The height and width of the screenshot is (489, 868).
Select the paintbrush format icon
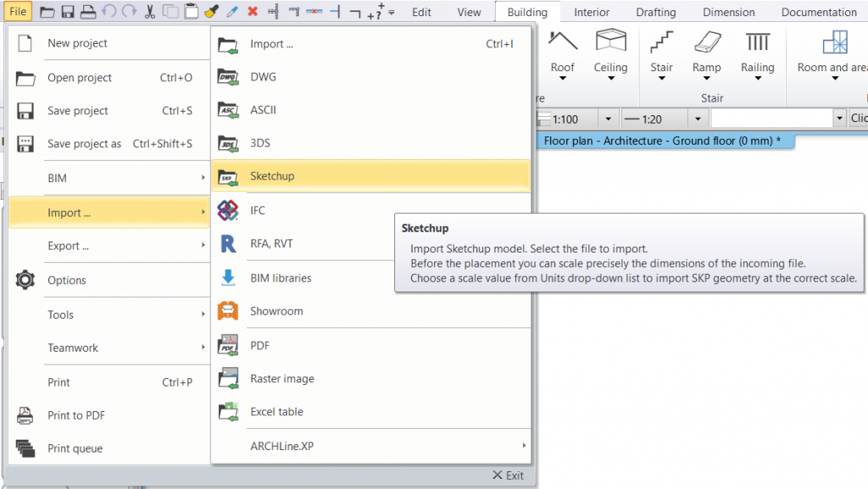pos(211,12)
